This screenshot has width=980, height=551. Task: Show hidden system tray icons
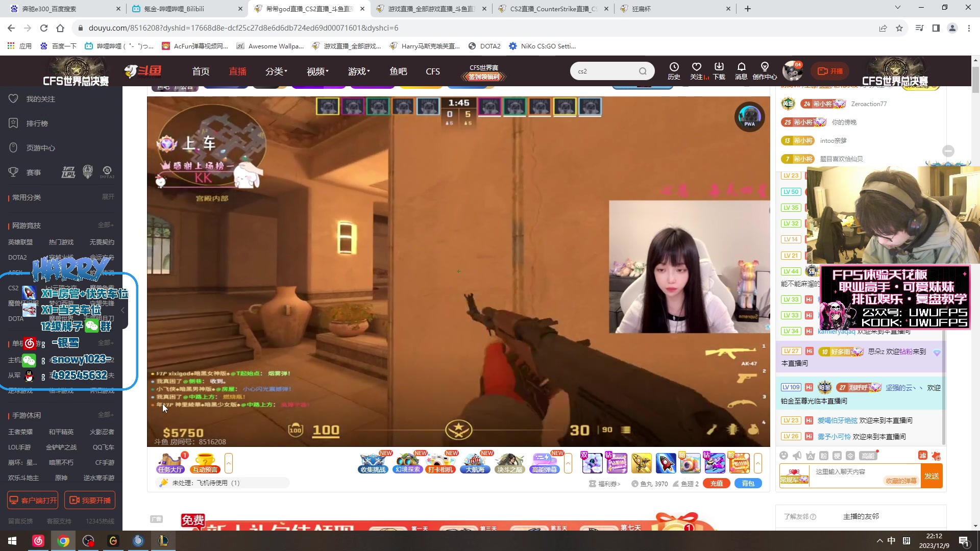pos(879,541)
